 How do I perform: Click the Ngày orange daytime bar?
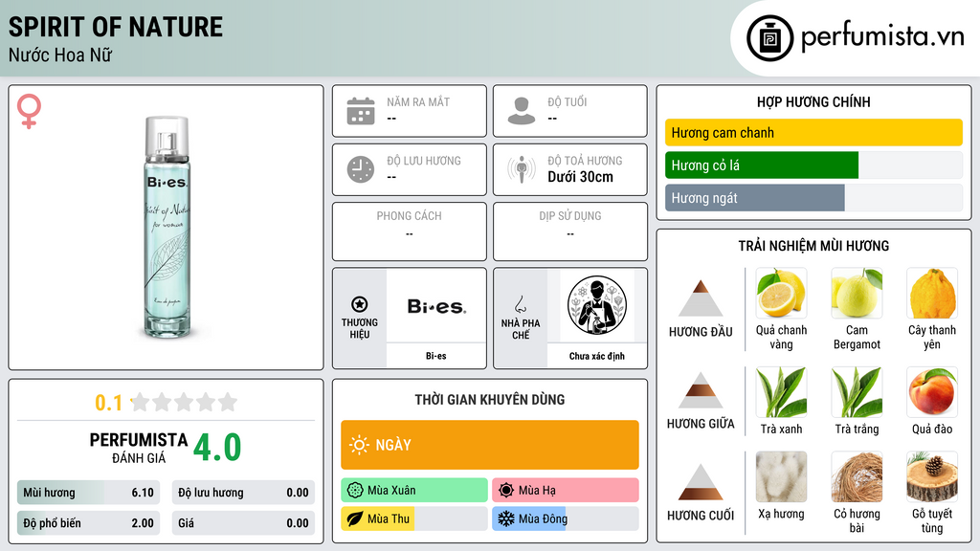click(x=490, y=445)
